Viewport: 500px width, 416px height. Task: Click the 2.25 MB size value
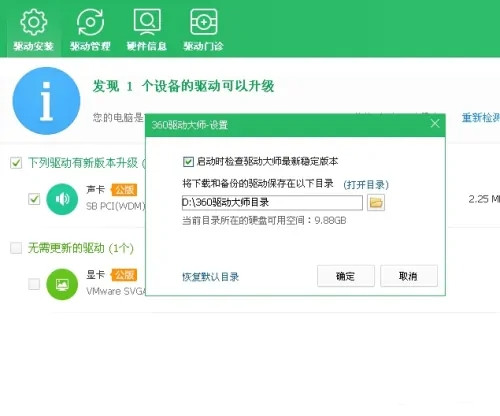pos(484,199)
